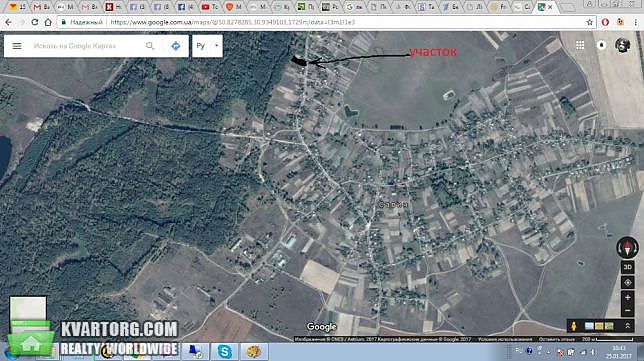Reload the page with refresh icon
This screenshot has height=361, width=644.
(x=35, y=22)
